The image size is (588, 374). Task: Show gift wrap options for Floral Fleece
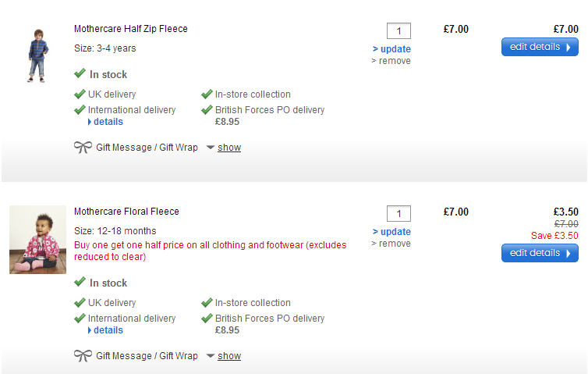tap(228, 356)
